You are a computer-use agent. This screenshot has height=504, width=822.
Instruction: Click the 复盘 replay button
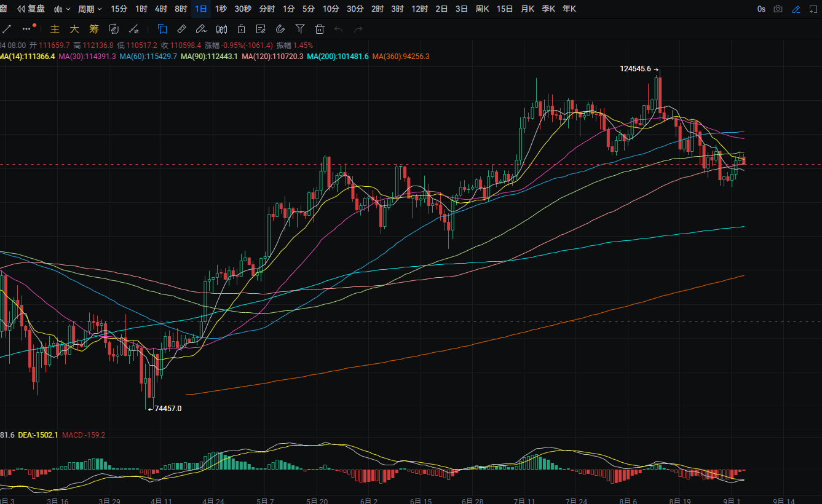click(31, 9)
